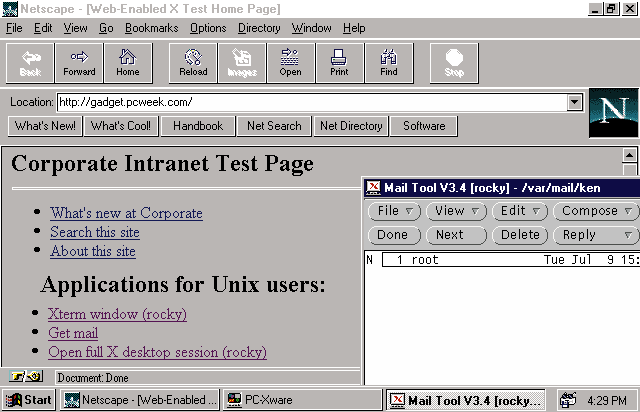Follow What's new at Corporate link

(x=127, y=213)
